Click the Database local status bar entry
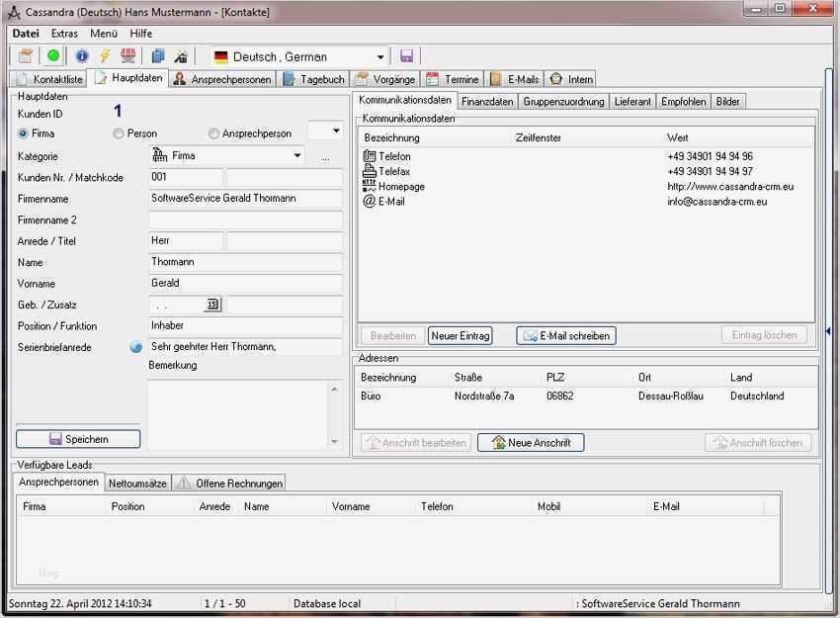 [327, 603]
